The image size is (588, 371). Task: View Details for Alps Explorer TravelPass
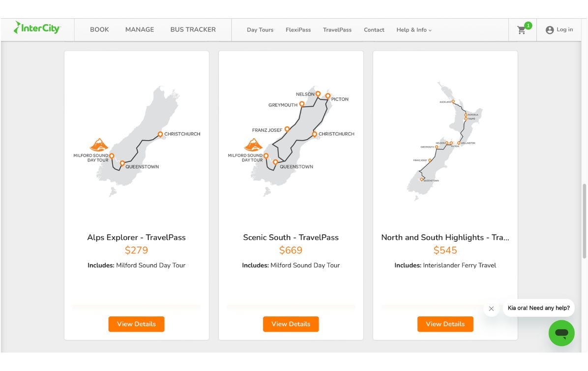pos(137,324)
